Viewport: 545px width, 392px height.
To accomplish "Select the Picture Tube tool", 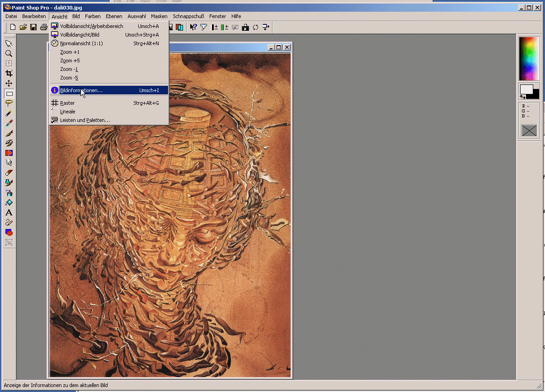I will pyautogui.click(x=9, y=182).
